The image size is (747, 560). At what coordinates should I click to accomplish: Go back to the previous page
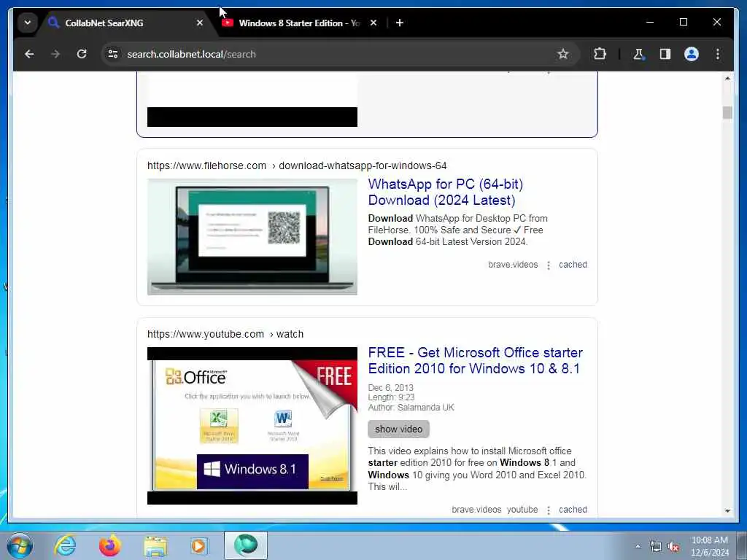(29, 54)
